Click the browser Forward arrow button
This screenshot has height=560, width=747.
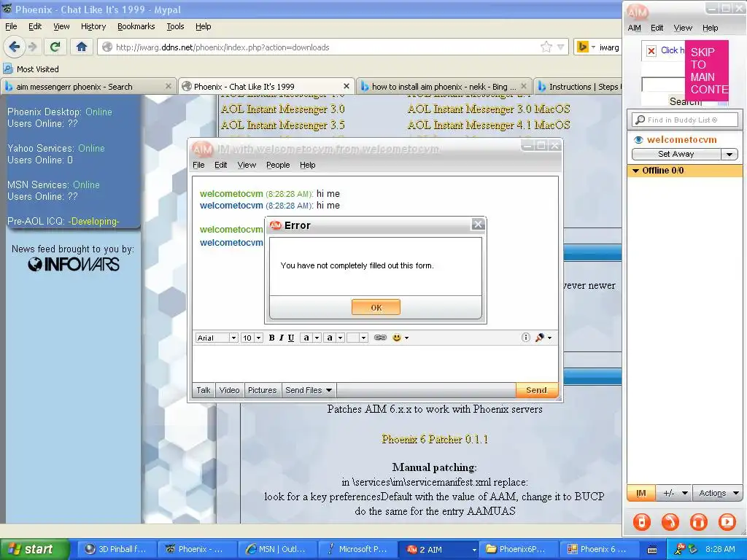pyautogui.click(x=33, y=47)
